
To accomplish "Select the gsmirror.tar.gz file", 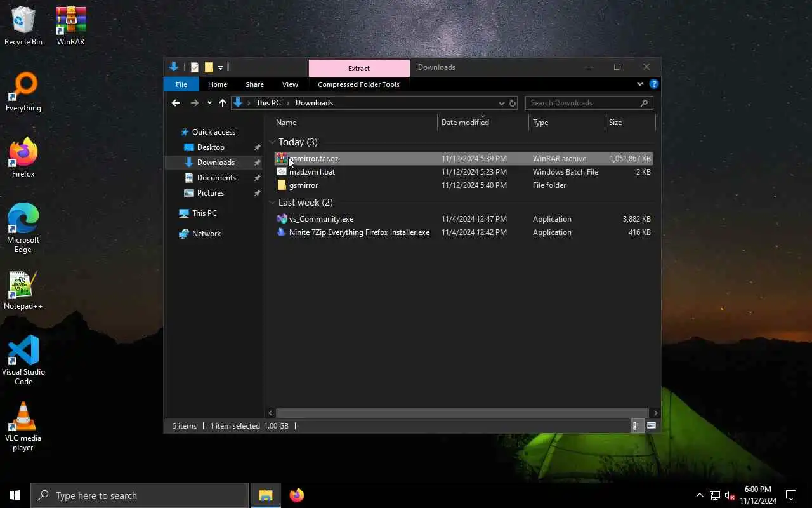I will click(463, 159).
